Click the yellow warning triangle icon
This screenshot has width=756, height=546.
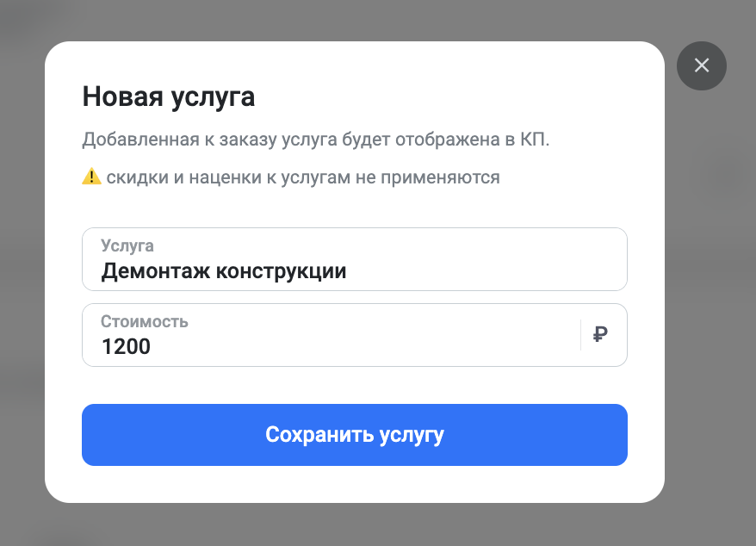(x=91, y=177)
